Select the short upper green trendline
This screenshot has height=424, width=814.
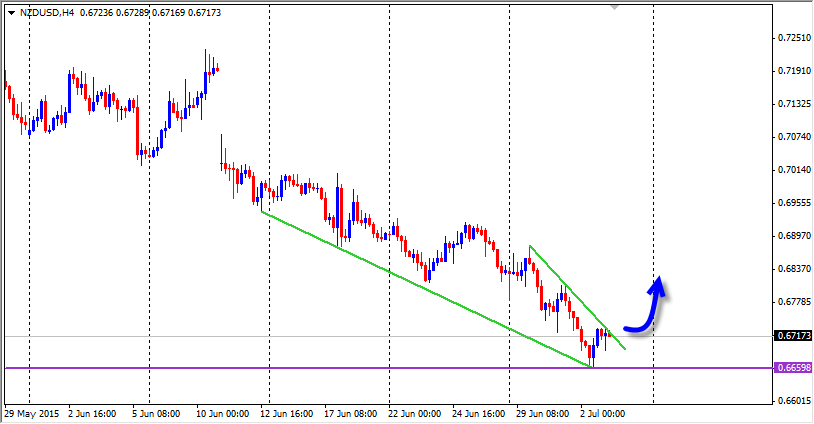[577, 297]
